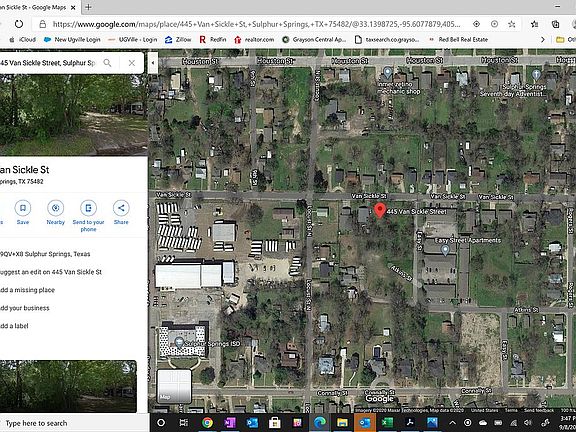Screen dimensions: 576x432
Task: Click the James Zelino mechanic shop marker
Action: 387,72
